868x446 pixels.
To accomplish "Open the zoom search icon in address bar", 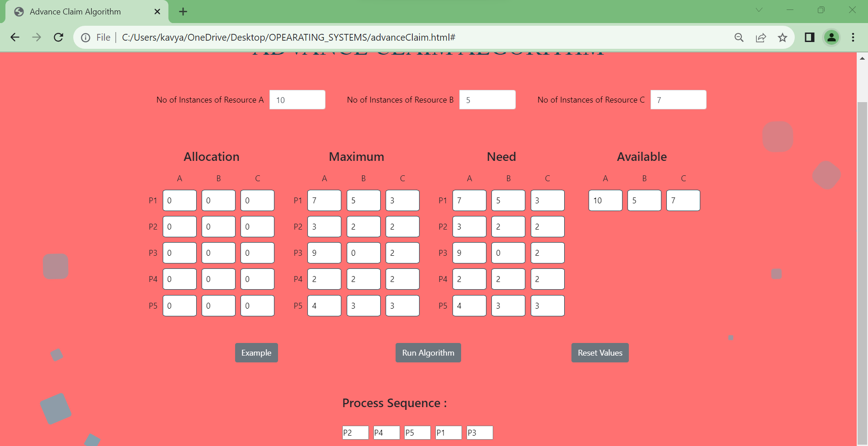I will (x=739, y=38).
